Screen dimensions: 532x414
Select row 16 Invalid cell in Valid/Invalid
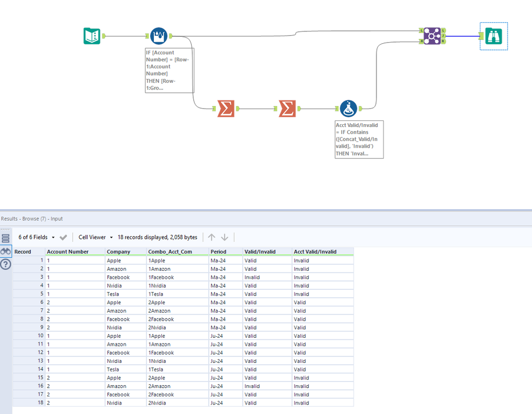[267, 386]
